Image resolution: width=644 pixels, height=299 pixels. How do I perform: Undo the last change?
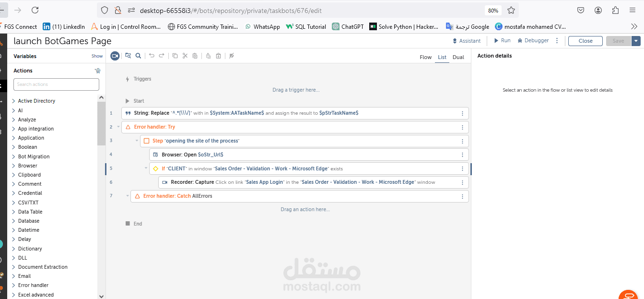pos(152,56)
